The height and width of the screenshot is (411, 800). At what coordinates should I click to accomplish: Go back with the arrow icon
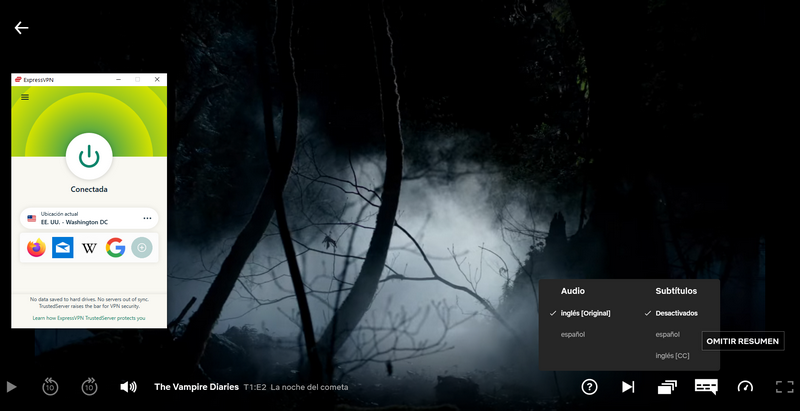tap(21, 28)
